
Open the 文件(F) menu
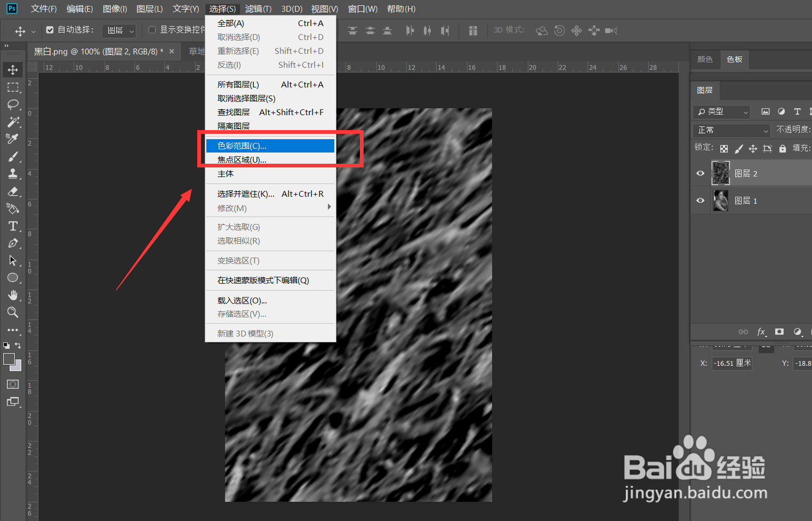pos(44,9)
